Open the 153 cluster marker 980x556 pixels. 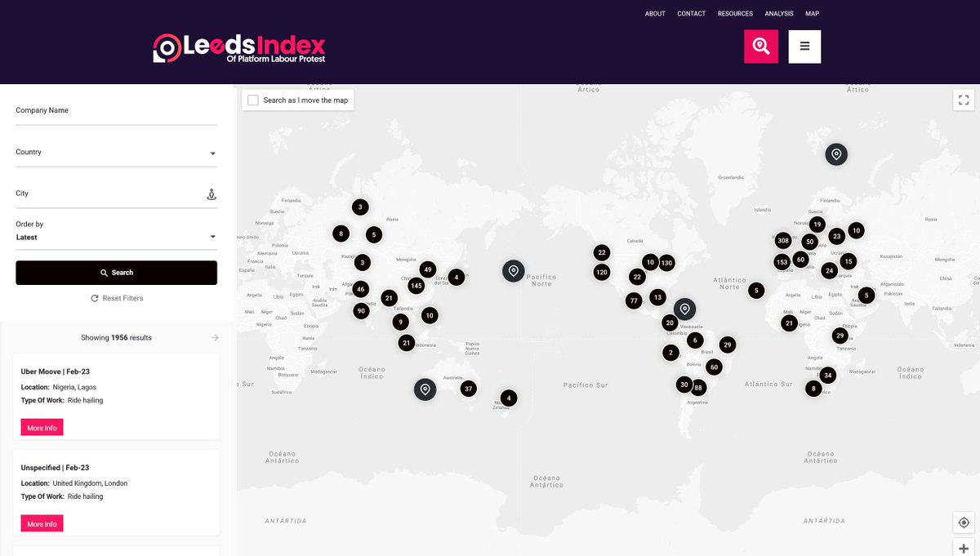782,262
